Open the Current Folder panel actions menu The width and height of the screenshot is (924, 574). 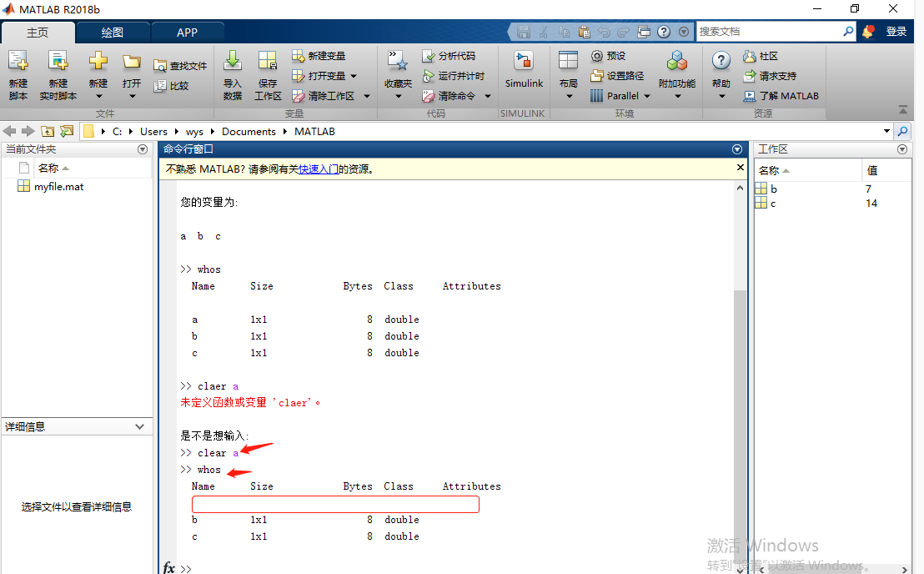143,149
